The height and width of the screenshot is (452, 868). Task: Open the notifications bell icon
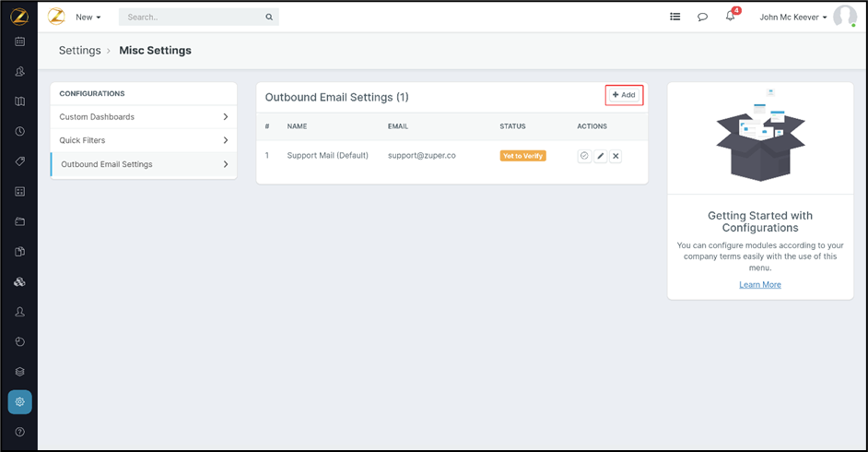pos(731,16)
